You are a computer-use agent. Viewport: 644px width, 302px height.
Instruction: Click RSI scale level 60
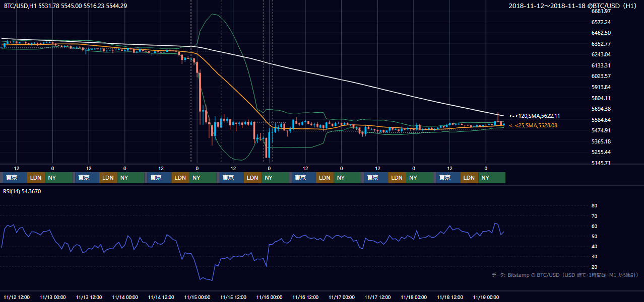click(594, 226)
